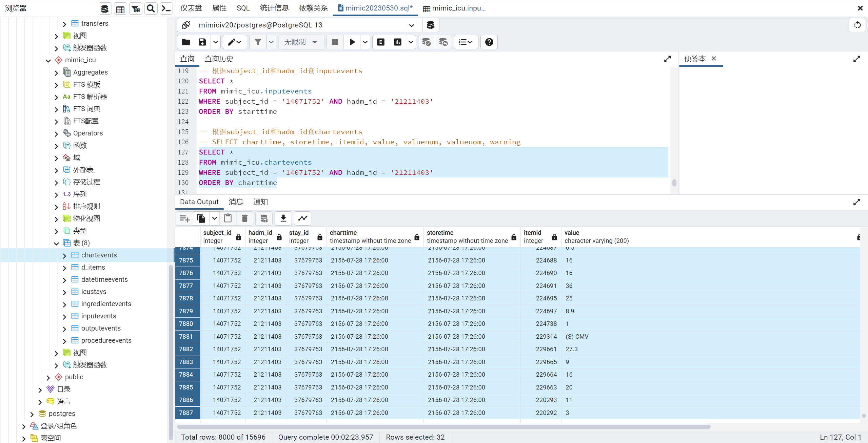Close the Scratch Pad panel

click(x=714, y=59)
